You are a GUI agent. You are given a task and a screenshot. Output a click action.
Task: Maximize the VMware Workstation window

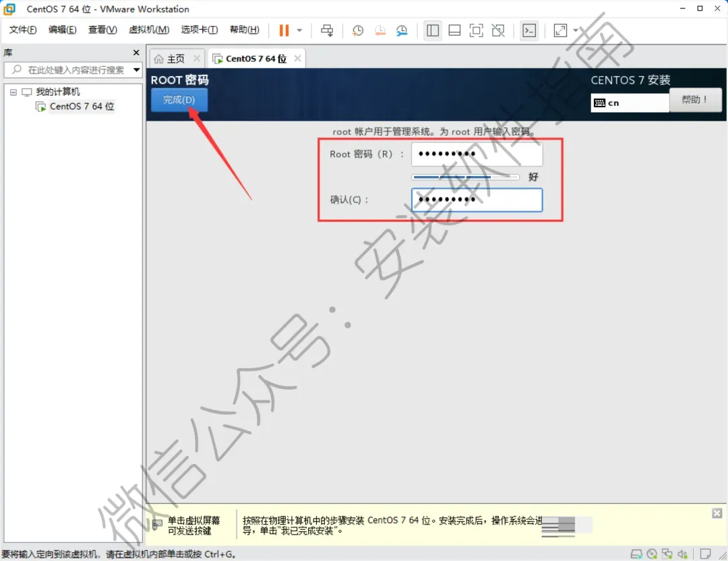click(700, 8)
